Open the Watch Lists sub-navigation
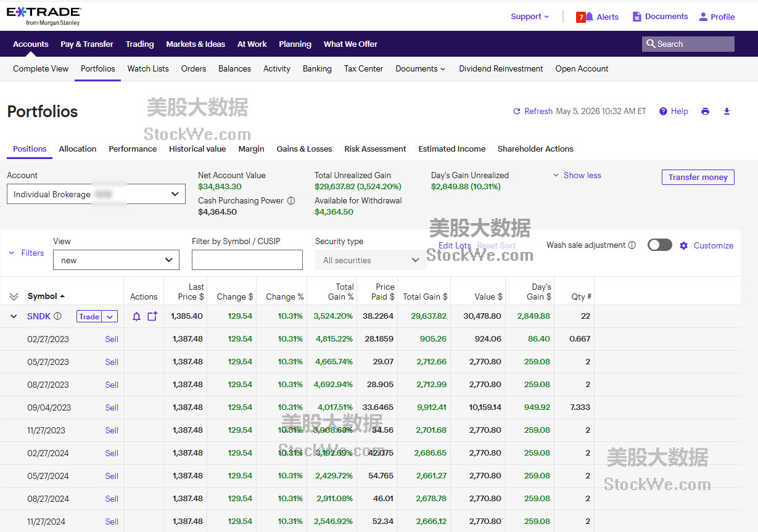Viewport: 758px width, 532px height. [x=148, y=69]
